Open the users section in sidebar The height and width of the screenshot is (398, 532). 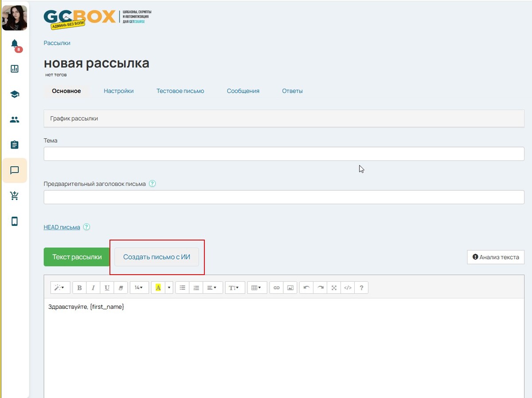coord(15,119)
